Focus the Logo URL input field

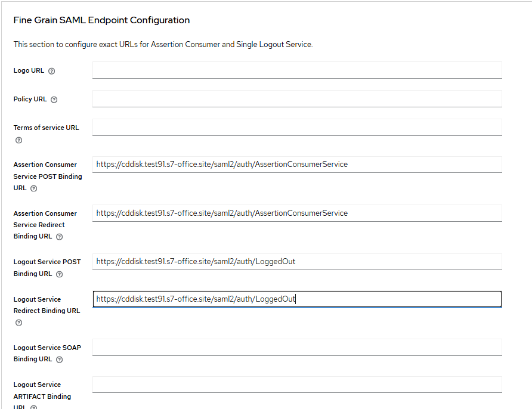click(296, 70)
